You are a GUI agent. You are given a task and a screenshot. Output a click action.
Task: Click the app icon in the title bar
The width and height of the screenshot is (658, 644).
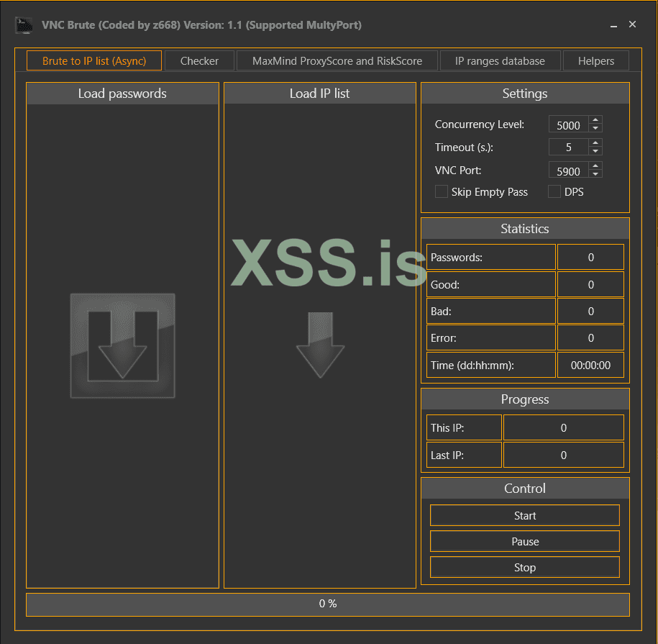tap(24, 25)
